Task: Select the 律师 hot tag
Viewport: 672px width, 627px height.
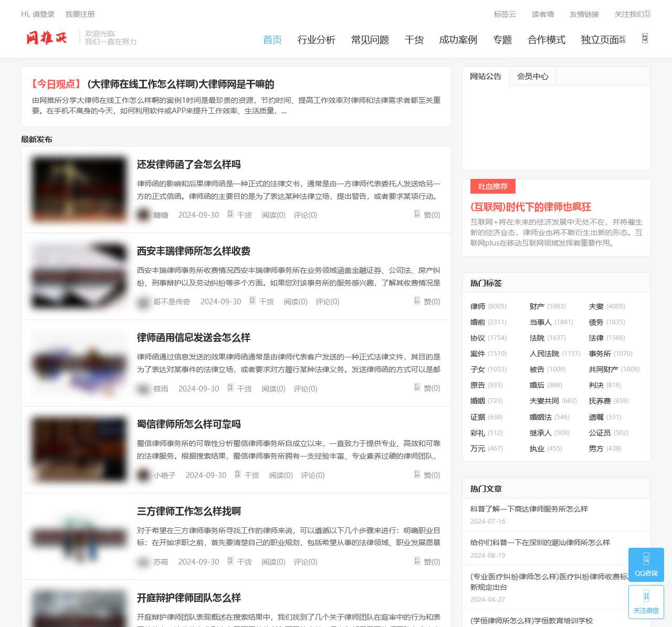Action: [478, 306]
